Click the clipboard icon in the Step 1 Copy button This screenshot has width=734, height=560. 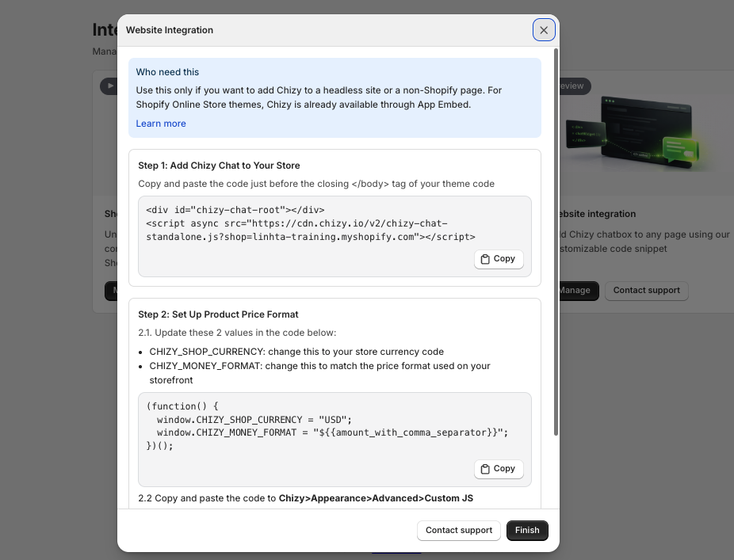[485, 259]
